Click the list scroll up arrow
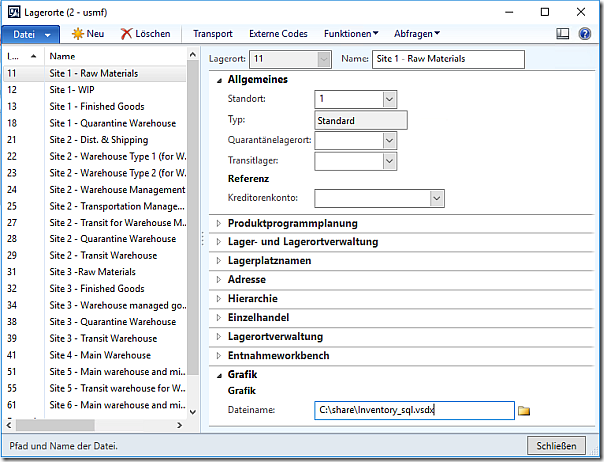604x462 pixels. coord(193,55)
